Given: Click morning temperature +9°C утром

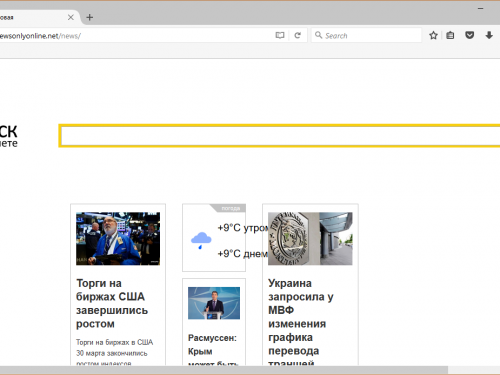Looking at the screenshot, I should point(243,228).
